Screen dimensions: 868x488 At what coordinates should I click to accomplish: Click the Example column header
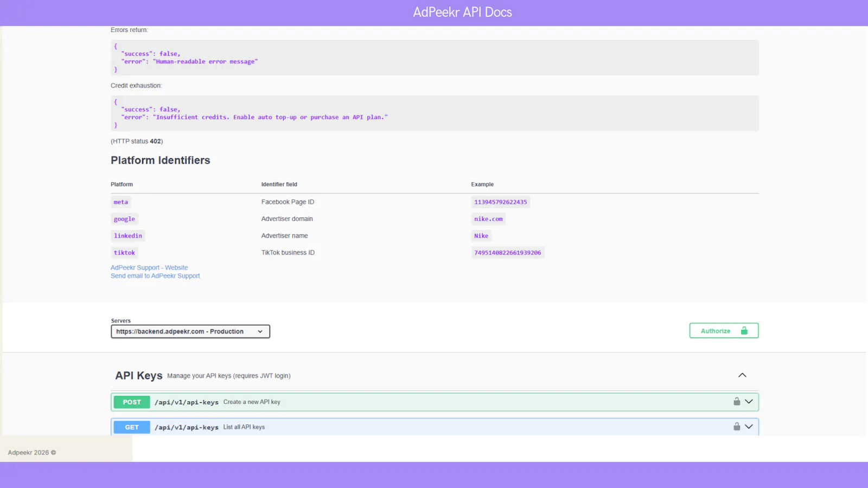(482, 184)
